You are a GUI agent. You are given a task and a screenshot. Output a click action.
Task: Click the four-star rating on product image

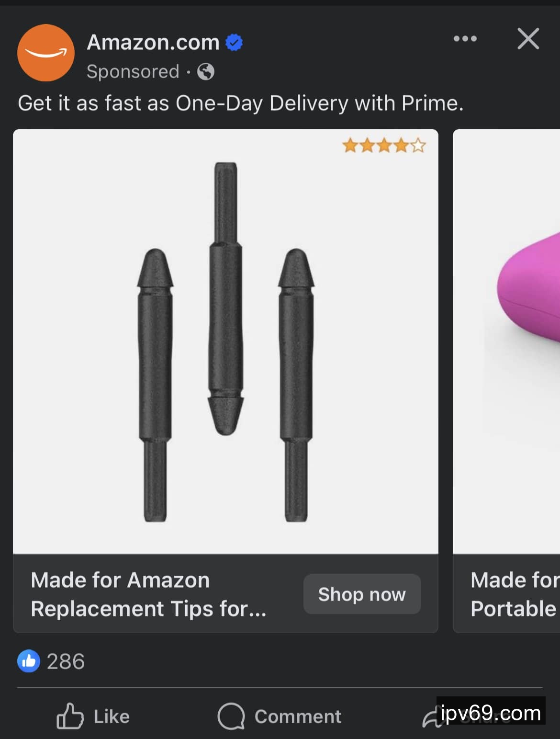tap(384, 145)
